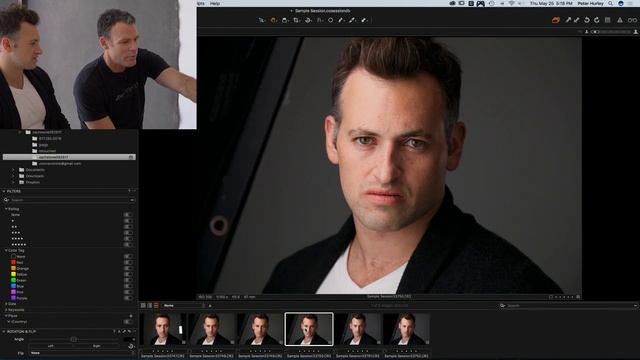Toggle the Exposure Warning triangle icon
This screenshot has width=640, height=360.
click(x=620, y=20)
